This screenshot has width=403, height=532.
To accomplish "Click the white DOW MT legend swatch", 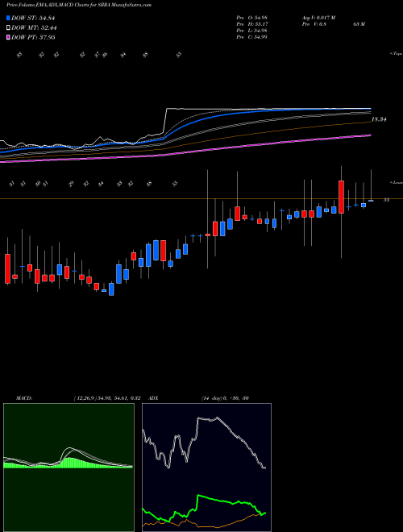I will pyautogui.click(x=8, y=28).
